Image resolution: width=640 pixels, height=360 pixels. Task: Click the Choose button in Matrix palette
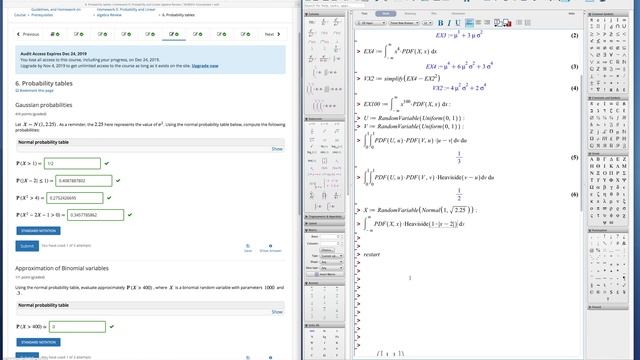tap(327, 250)
